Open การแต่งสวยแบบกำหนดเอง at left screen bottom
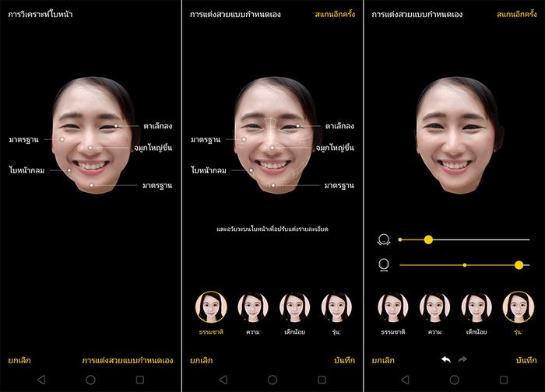 [x=127, y=360]
